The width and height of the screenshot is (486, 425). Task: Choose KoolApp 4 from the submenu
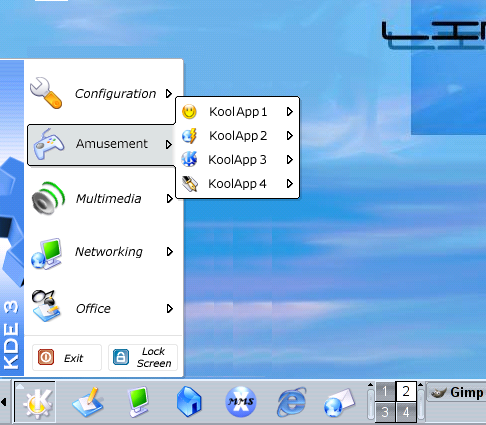pos(237,184)
